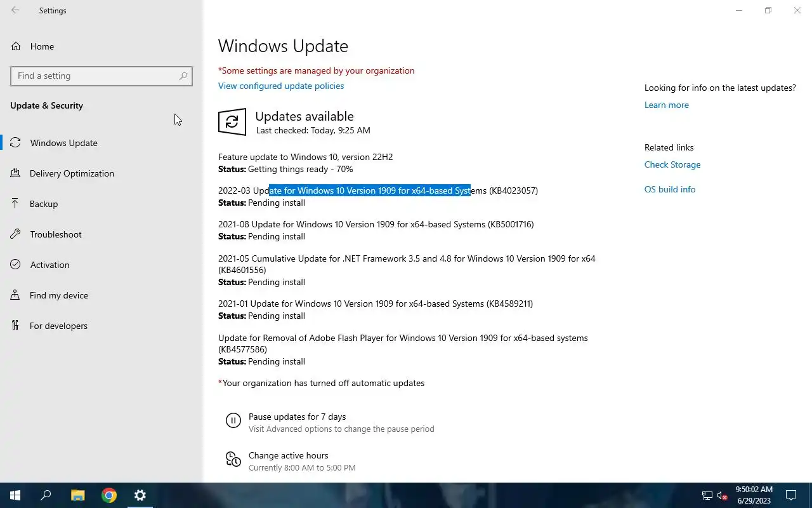
Task: Click Last checked: Today, 9:25 AM text
Action: [x=313, y=130]
